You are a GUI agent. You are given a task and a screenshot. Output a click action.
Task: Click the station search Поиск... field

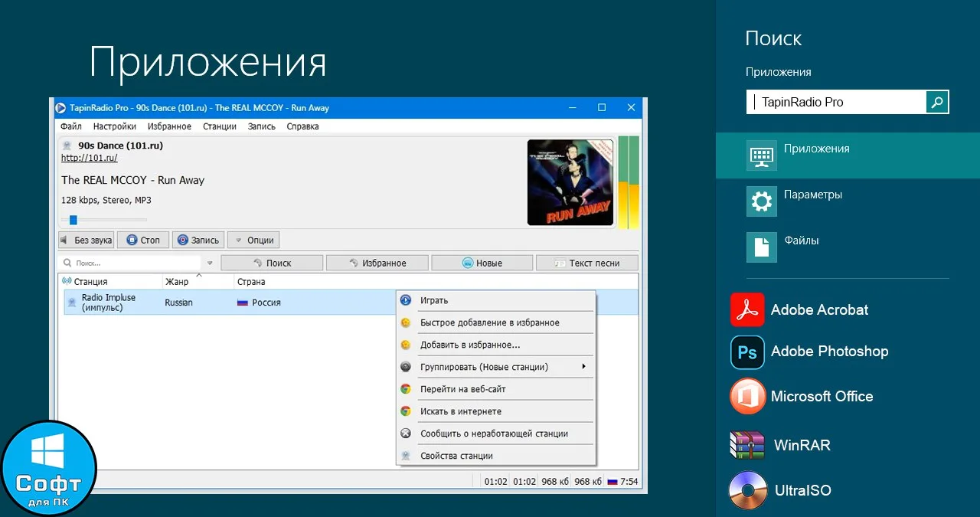click(132, 263)
